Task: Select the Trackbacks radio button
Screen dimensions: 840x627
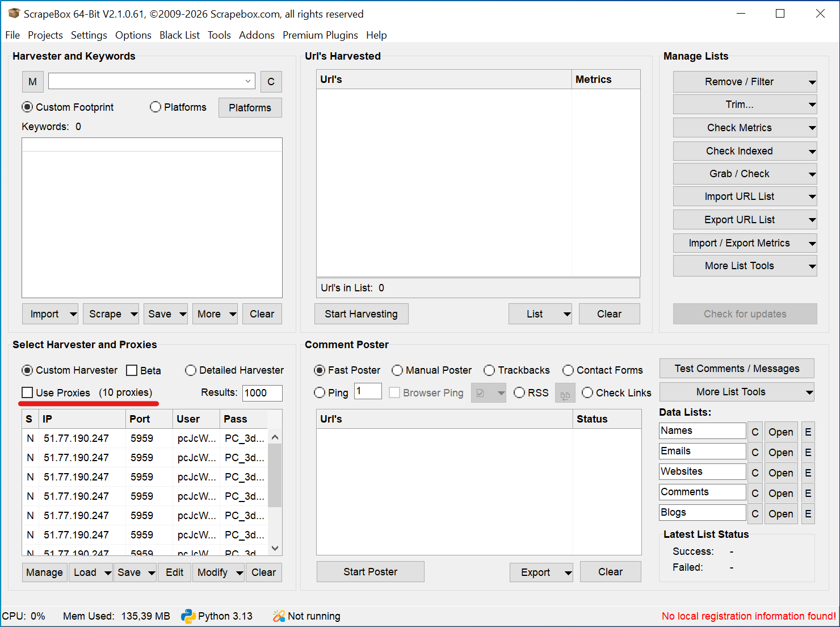Action: click(x=489, y=370)
